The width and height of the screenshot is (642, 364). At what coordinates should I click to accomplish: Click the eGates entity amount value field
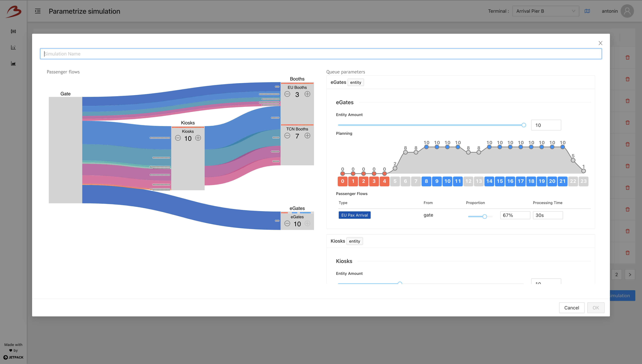click(x=546, y=125)
